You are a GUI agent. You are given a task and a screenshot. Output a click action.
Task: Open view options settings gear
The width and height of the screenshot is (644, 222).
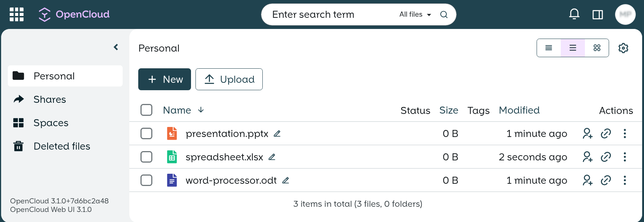[623, 48]
